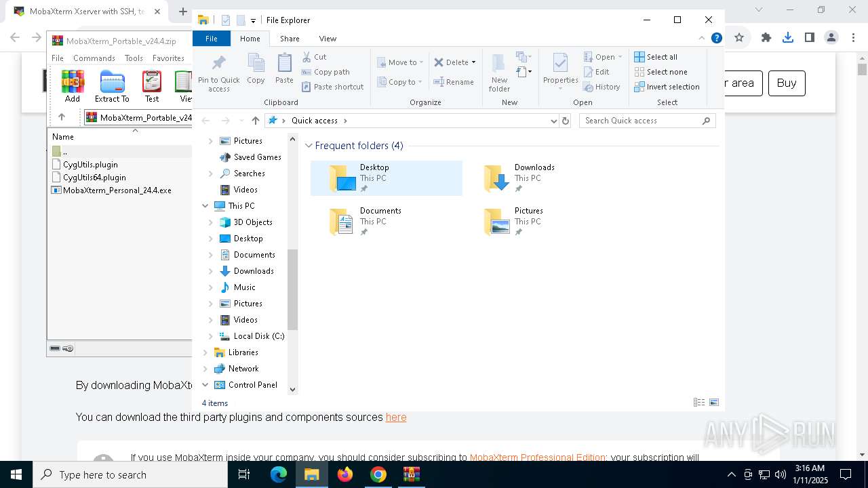Open Delete options dropdown arrow
Viewport: 868px width, 488px height.
(473, 62)
